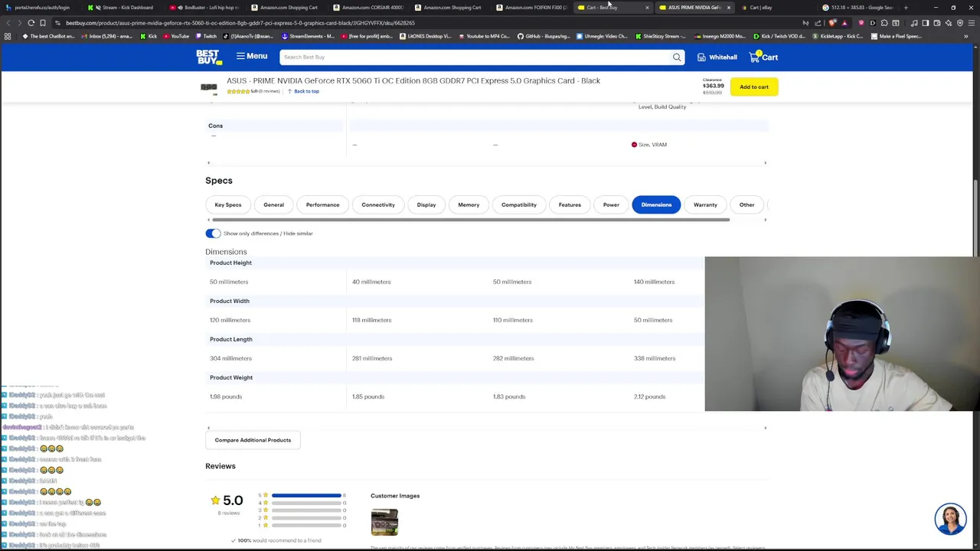Select the Key Specs tab

228,205
